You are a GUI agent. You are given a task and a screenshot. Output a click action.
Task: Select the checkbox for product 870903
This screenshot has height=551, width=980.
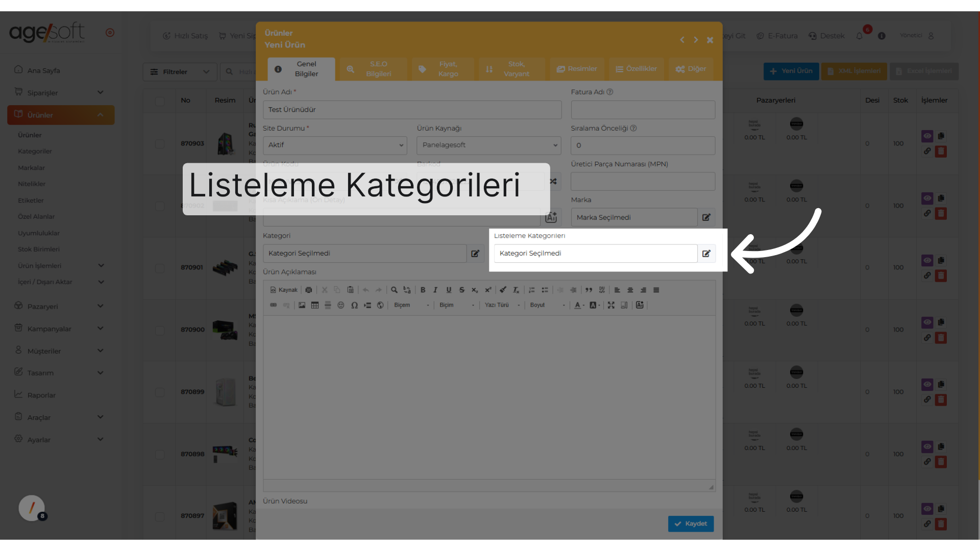(160, 144)
